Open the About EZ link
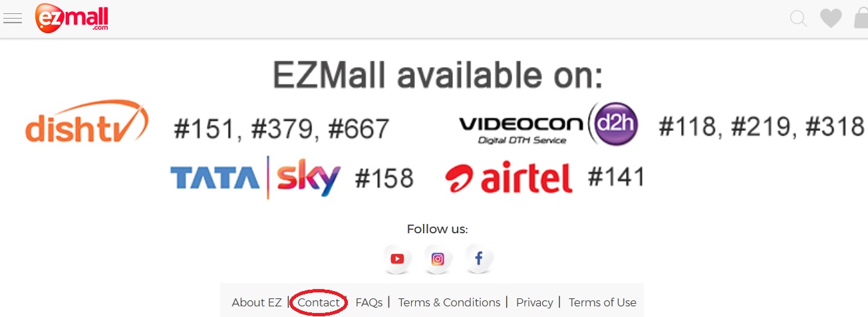 click(x=257, y=302)
